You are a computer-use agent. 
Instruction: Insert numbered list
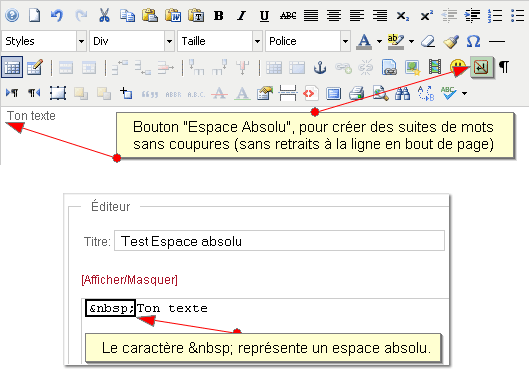click(x=495, y=16)
